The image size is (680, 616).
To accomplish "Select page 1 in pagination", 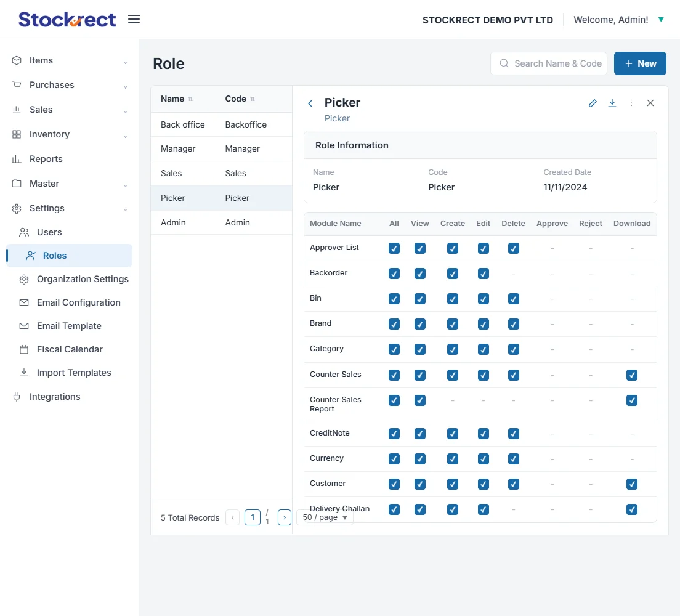I will click(253, 517).
